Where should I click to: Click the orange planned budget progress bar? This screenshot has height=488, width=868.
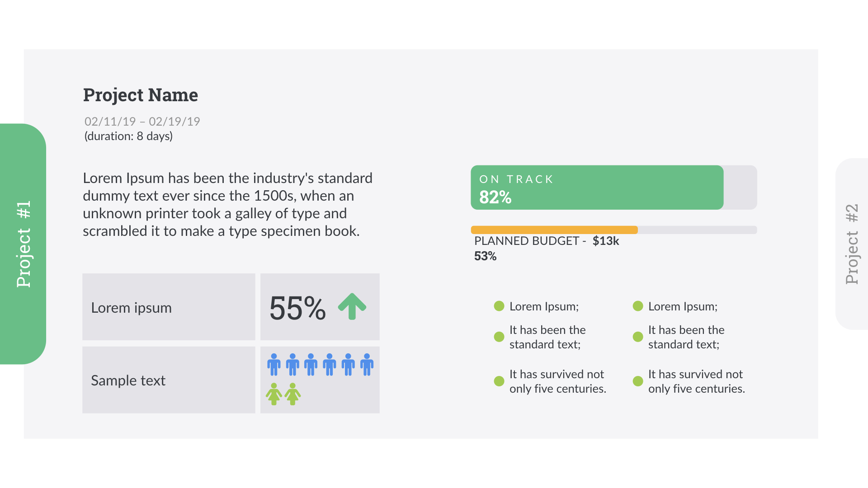point(554,230)
